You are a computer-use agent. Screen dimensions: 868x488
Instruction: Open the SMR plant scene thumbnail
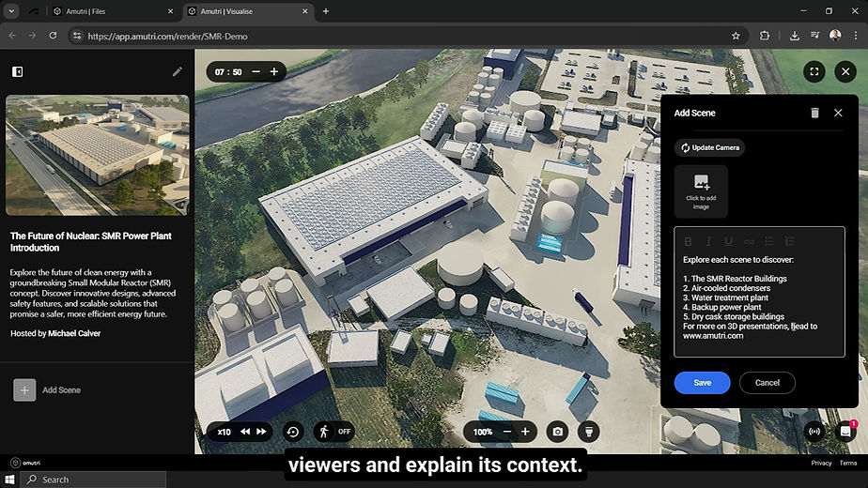pos(98,155)
